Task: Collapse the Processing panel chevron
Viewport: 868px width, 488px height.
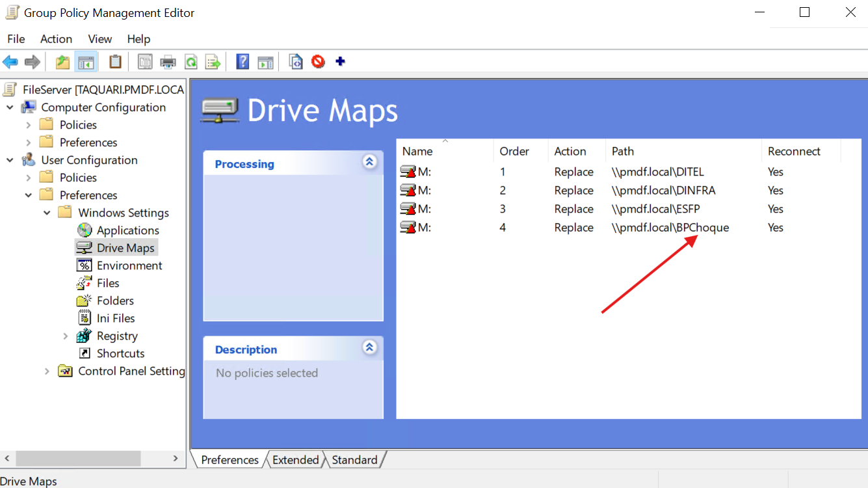Action: [x=369, y=162]
